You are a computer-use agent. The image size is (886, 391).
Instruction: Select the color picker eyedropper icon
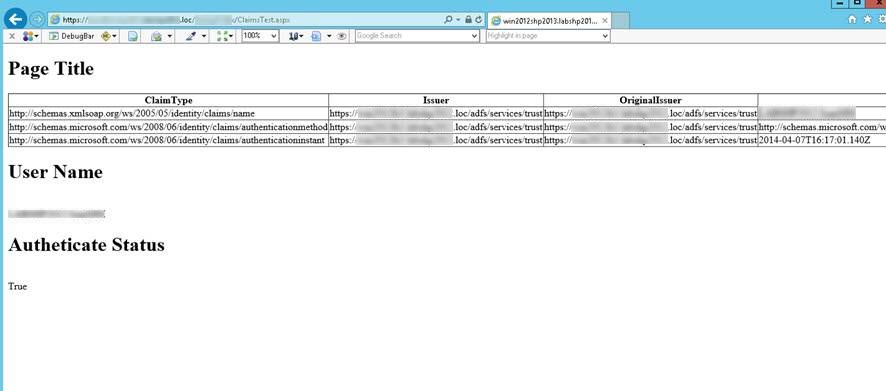pos(192,36)
